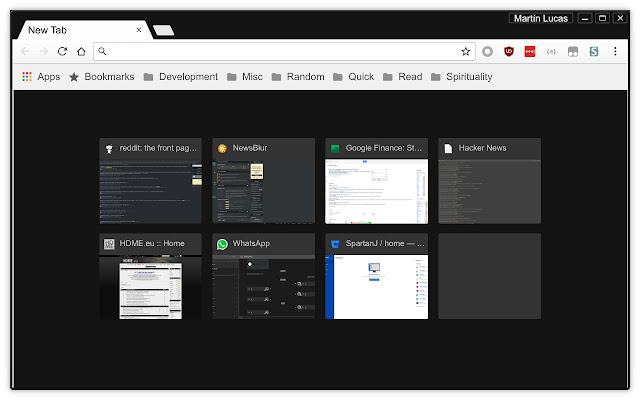Maximize the Chrome window
This screenshot has height=400, width=640.
click(602, 18)
